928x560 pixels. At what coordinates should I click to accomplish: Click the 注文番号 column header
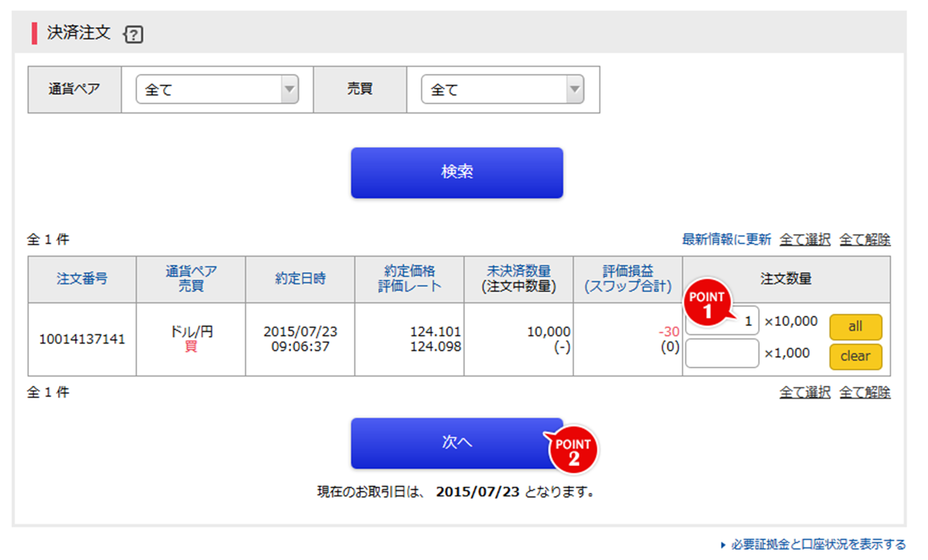tap(82, 279)
